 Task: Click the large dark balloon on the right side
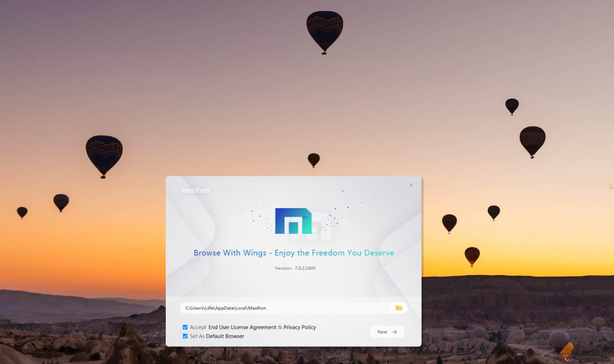click(x=532, y=140)
